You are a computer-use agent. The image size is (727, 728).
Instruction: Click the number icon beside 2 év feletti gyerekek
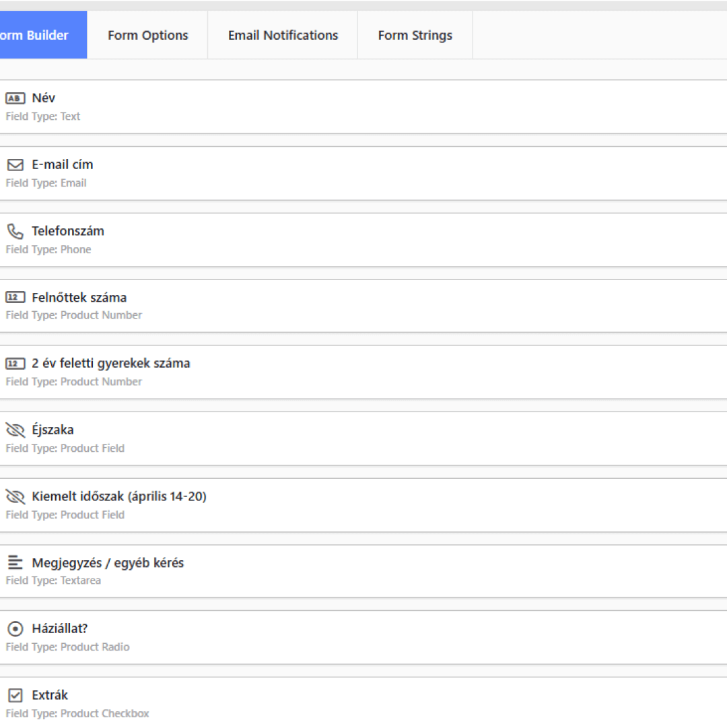click(15, 364)
